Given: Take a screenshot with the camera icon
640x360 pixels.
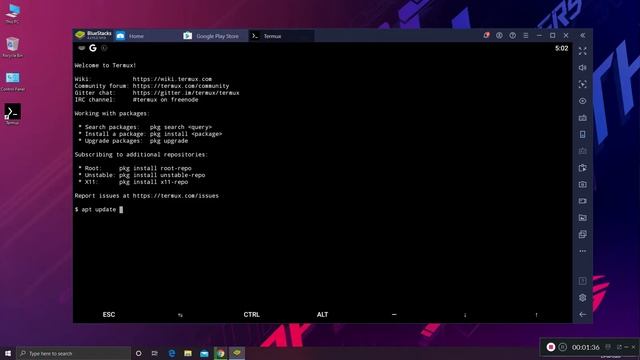Looking at the screenshot, I should click(x=582, y=184).
